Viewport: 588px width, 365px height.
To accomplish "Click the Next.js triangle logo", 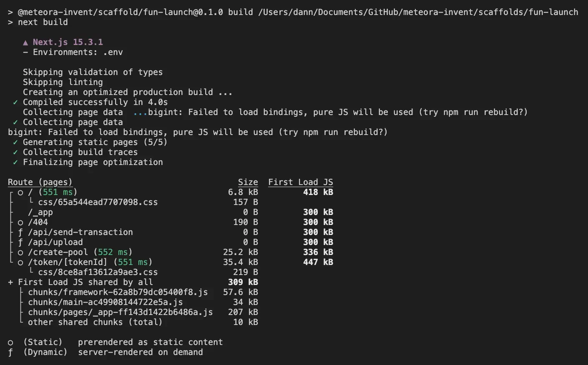I will tap(25, 42).
